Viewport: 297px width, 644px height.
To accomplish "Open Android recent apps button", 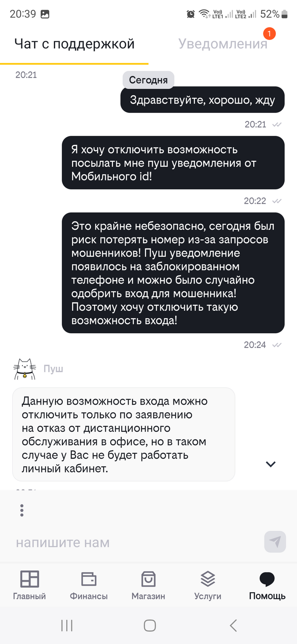I will [x=67, y=625].
